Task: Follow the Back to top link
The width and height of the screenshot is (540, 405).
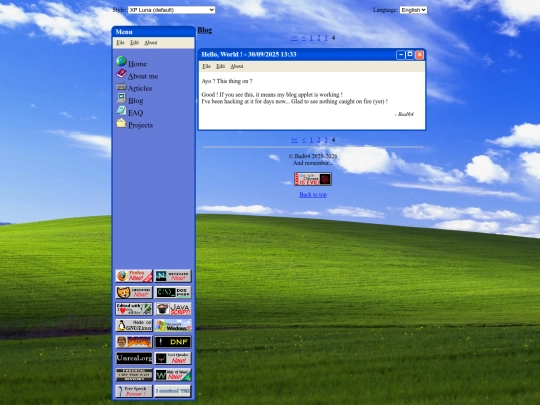Action: 313,195
